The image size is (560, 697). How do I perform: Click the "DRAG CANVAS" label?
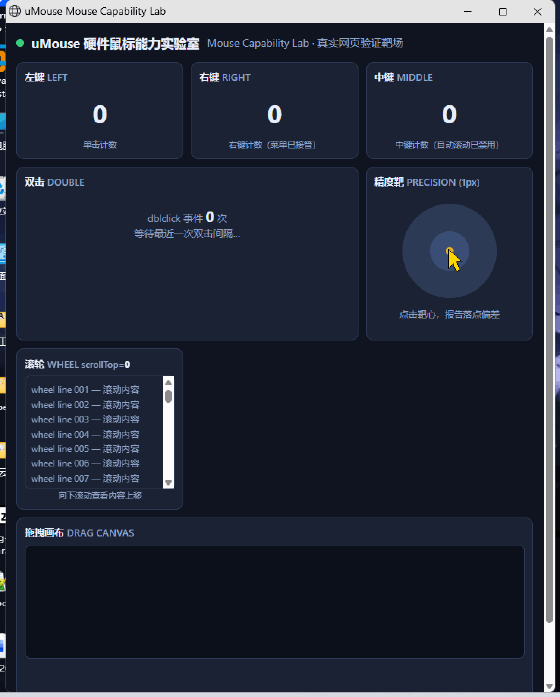[100, 533]
